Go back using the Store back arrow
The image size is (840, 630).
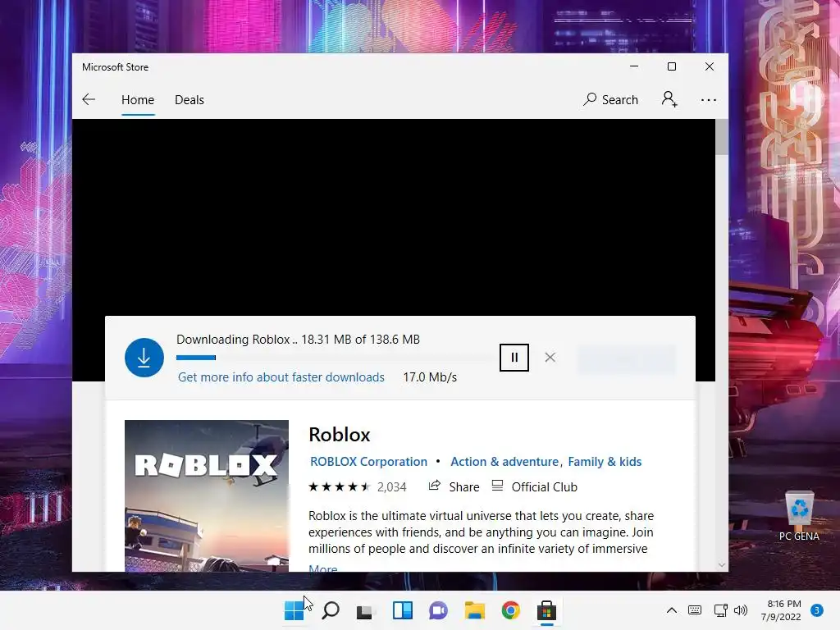(x=89, y=99)
